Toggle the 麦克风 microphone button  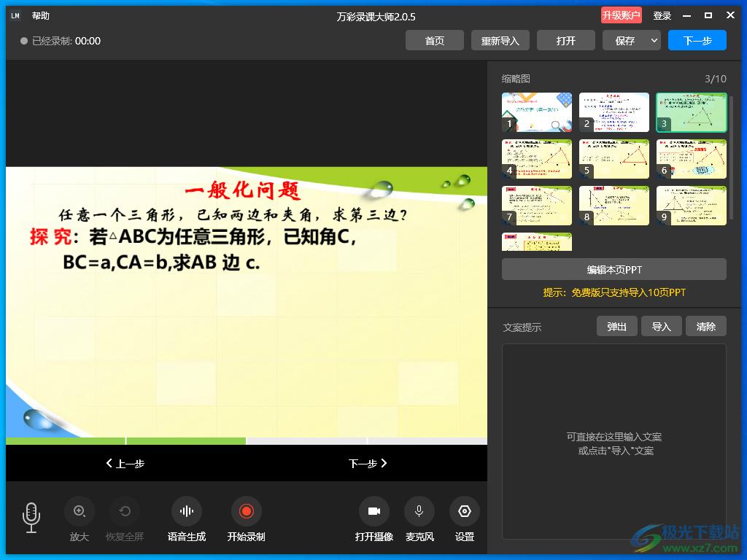pyautogui.click(x=419, y=512)
